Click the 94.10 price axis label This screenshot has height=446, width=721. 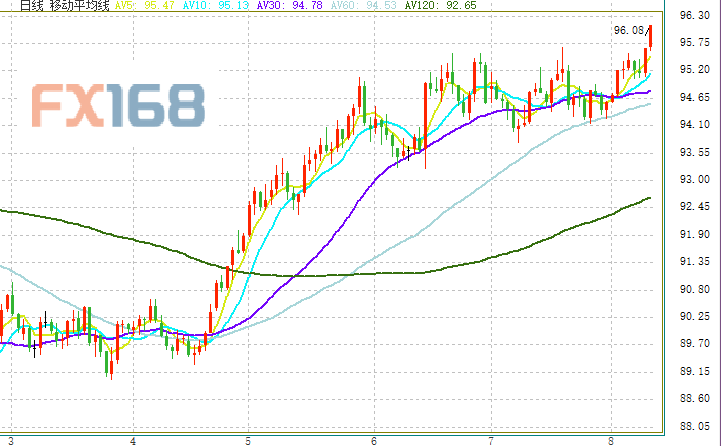693,125
